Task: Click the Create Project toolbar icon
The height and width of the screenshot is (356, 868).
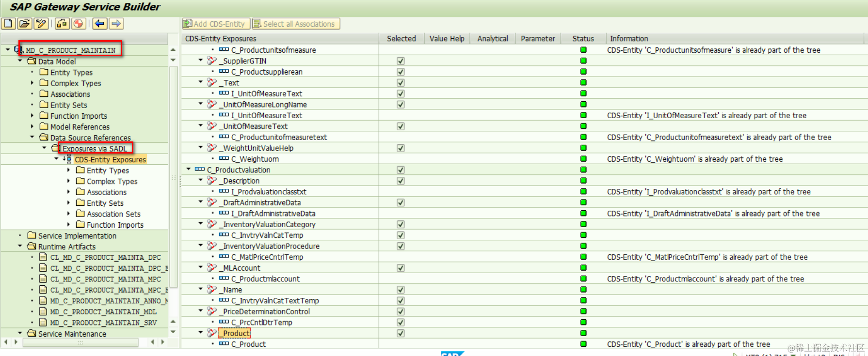Action: (8, 23)
